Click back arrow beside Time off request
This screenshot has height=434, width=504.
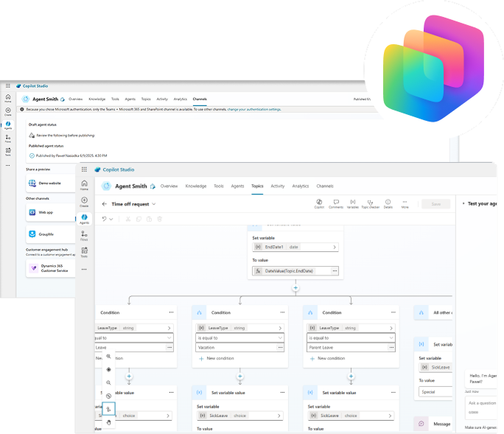[105, 204]
